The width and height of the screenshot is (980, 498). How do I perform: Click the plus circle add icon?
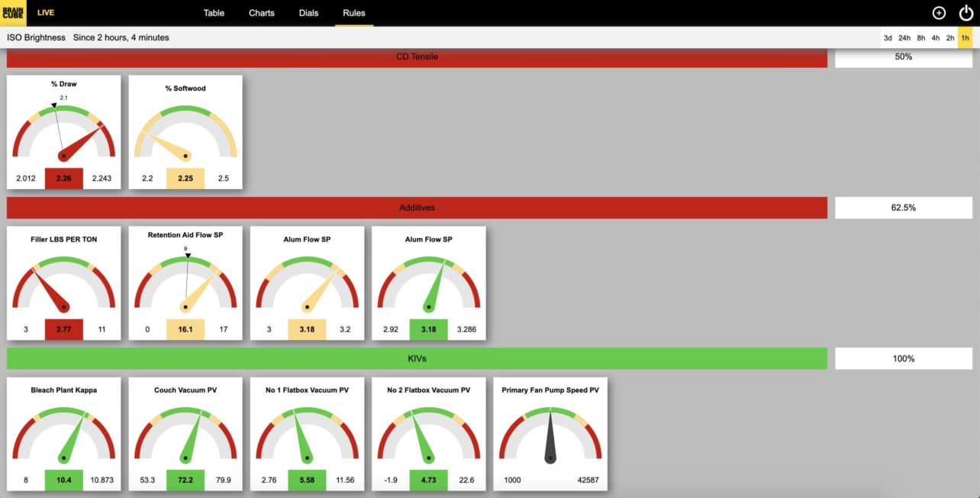(939, 13)
